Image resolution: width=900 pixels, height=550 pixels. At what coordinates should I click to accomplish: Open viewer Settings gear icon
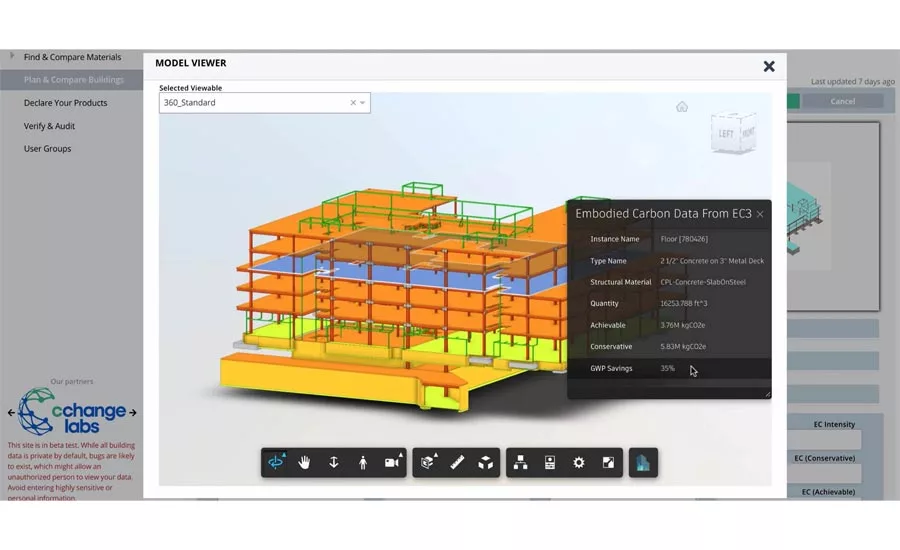579,462
